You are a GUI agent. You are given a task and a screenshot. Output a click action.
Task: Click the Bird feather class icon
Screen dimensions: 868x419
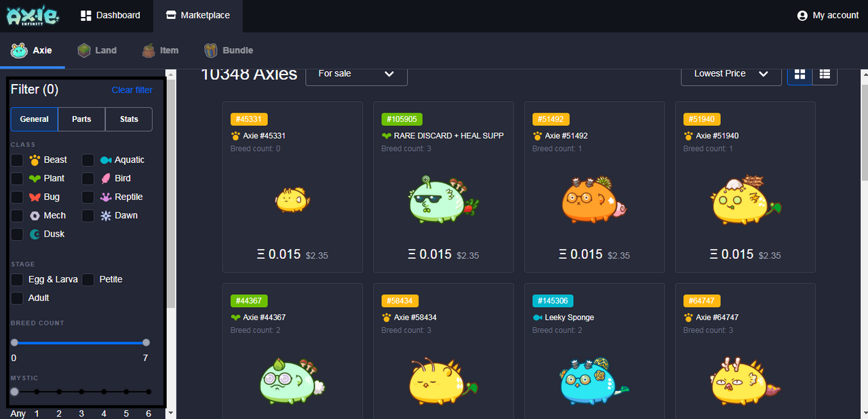[x=105, y=178]
